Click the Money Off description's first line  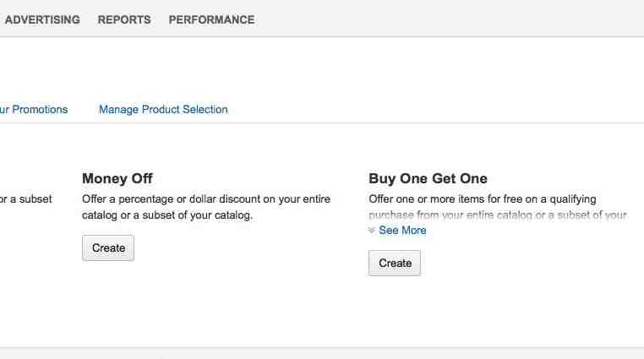(206, 199)
